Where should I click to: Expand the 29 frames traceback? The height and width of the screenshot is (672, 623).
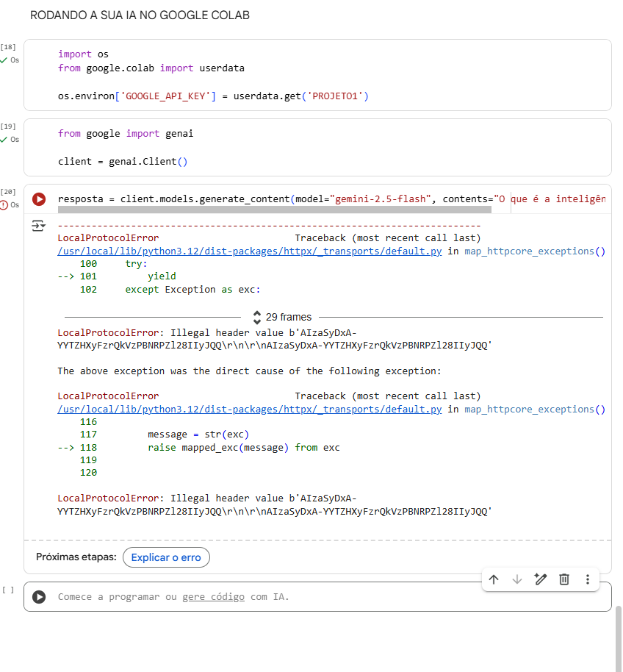click(282, 317)
